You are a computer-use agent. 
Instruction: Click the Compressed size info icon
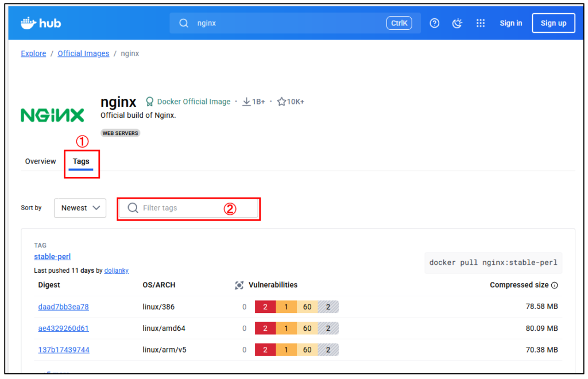tap(554, 285)
